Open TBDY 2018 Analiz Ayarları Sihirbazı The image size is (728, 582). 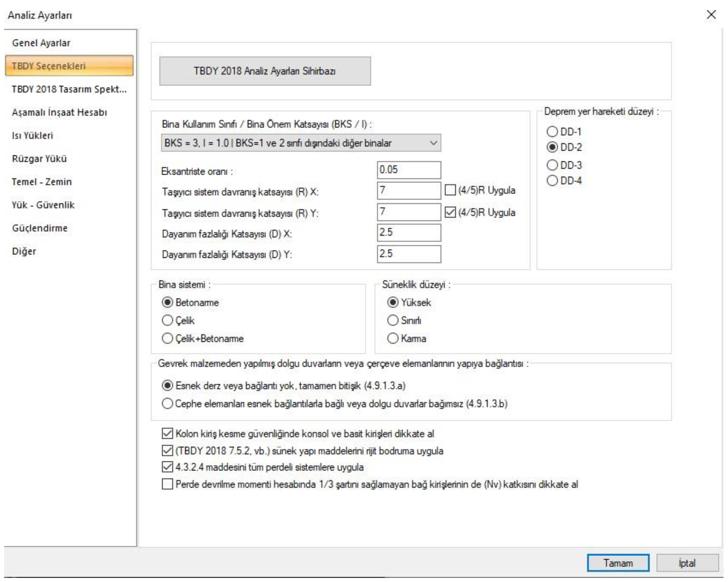coord(265,71)
